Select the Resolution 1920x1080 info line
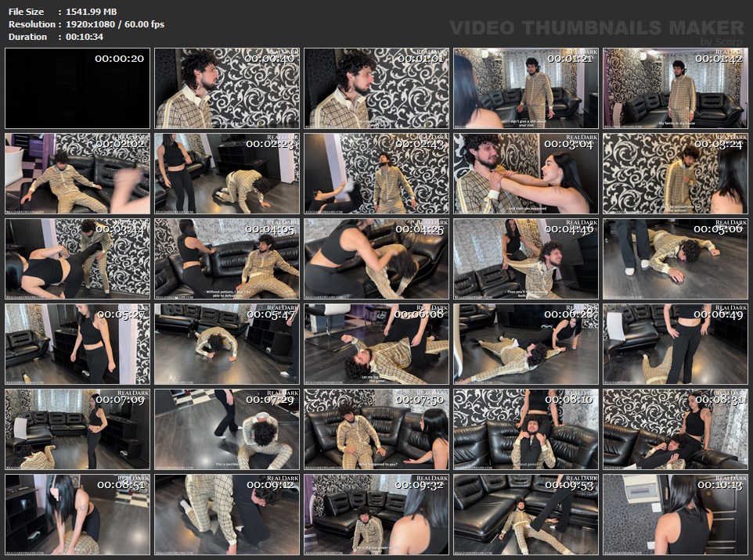 (86, 24)
